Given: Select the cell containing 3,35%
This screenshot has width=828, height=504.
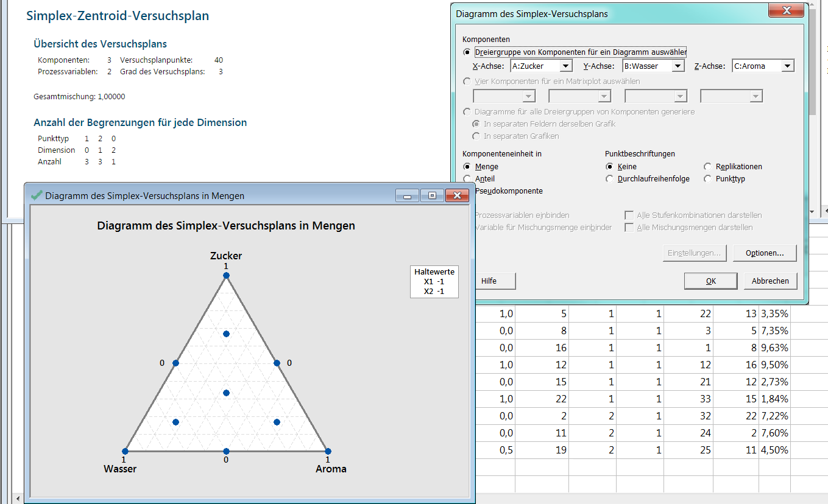Looking at the screenshot, I should point(774,313).
